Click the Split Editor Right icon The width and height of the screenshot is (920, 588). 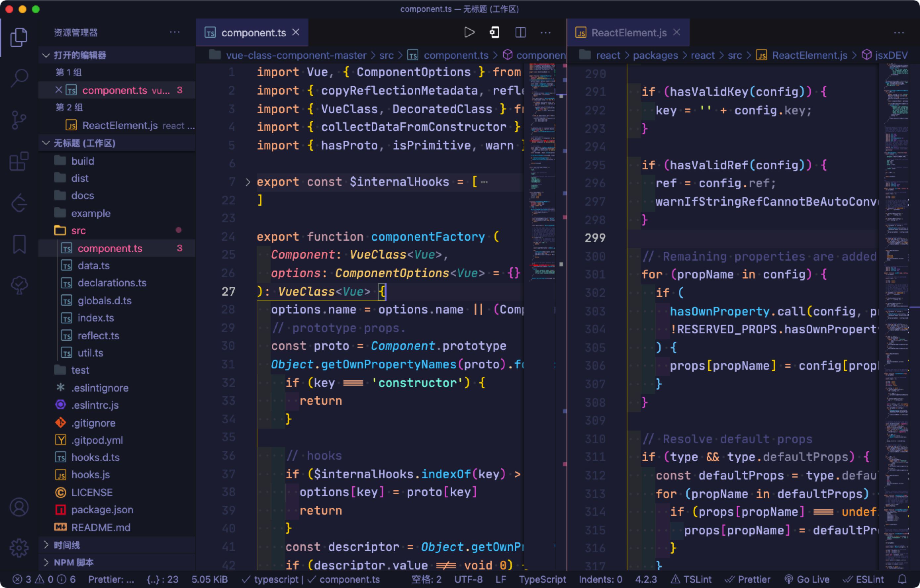coord(520,32)
